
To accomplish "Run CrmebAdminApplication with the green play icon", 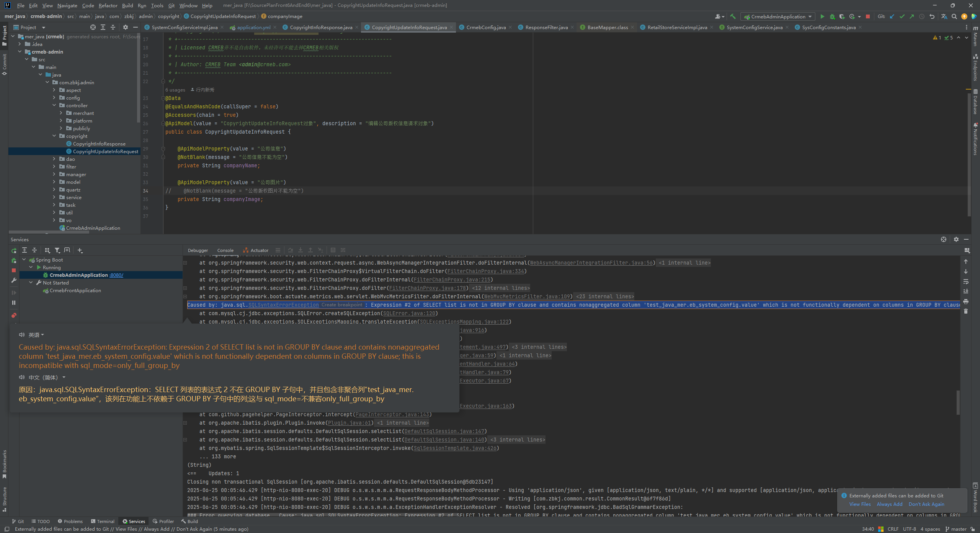I will click(x=822, y=16).
